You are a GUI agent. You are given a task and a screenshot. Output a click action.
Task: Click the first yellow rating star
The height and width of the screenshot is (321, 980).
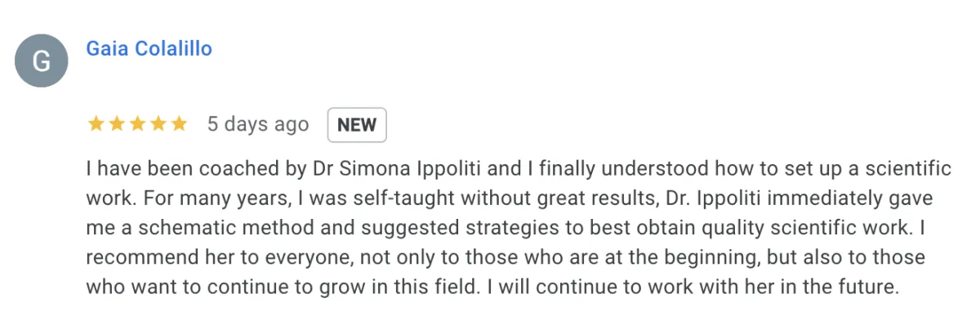coord(96,124)
